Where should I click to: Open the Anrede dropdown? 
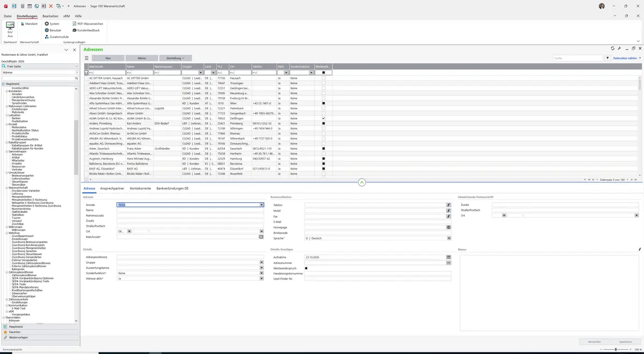pos(261,205)
